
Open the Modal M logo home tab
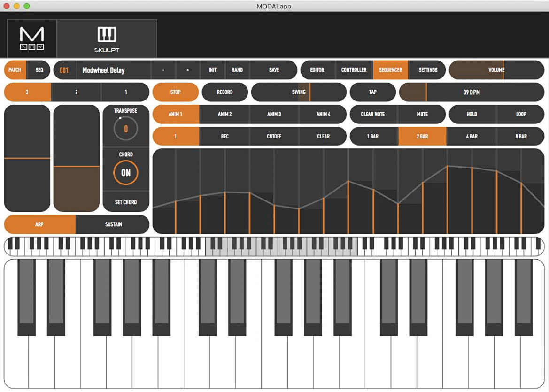32,38
